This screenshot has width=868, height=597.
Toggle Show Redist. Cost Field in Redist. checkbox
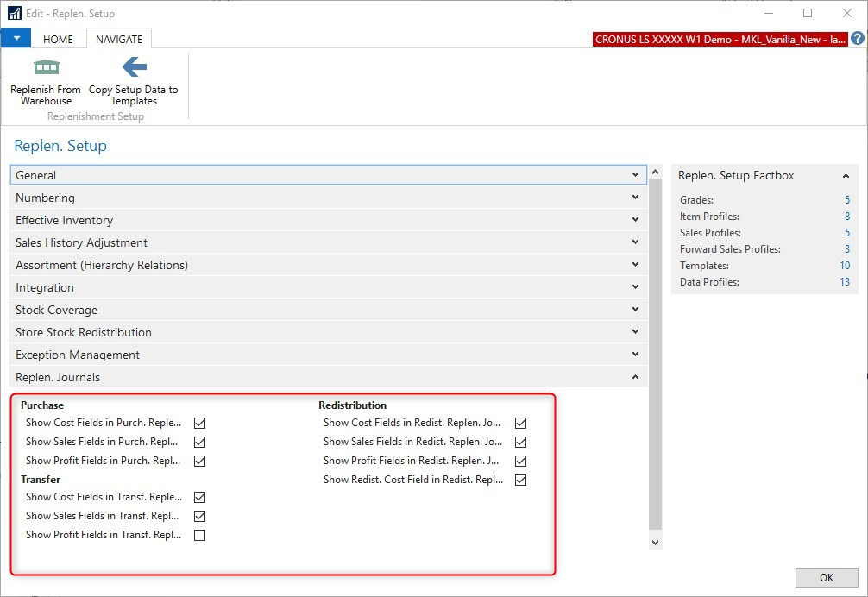[520, 481]
